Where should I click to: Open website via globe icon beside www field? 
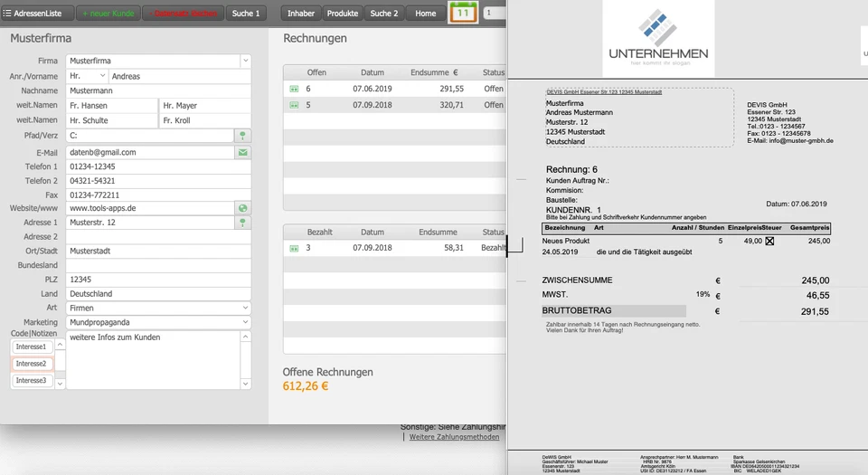pos(242,208)
